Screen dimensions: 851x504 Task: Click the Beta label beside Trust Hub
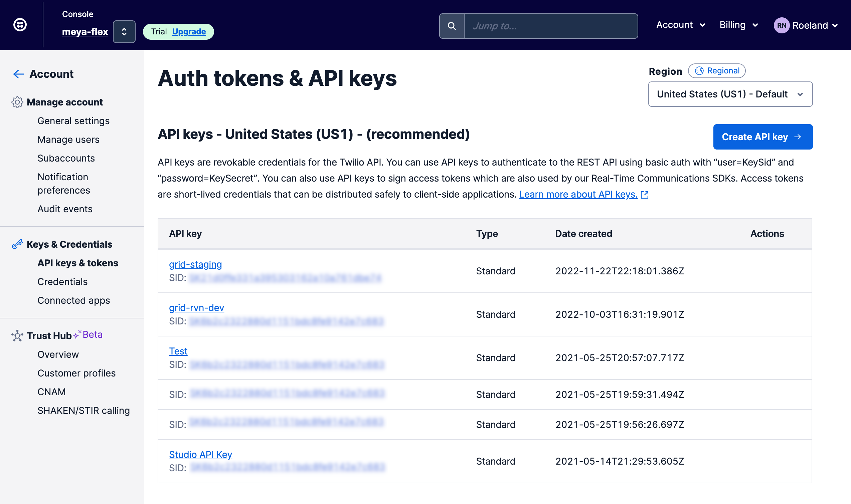click(x=92, y=334)
